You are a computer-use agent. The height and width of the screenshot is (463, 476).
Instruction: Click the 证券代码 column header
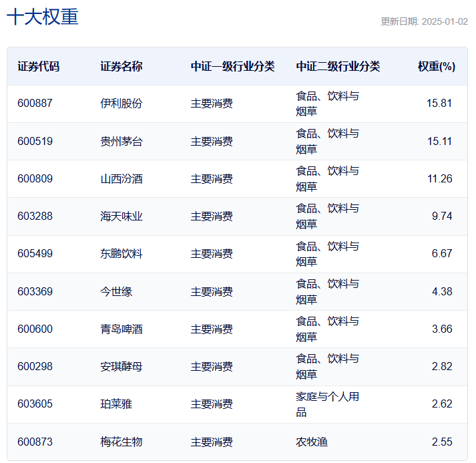coord(39,66)
